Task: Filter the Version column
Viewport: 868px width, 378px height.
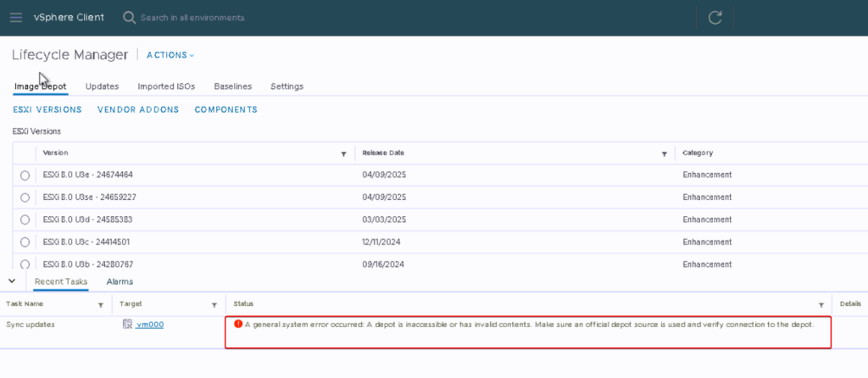Action: 343,154
